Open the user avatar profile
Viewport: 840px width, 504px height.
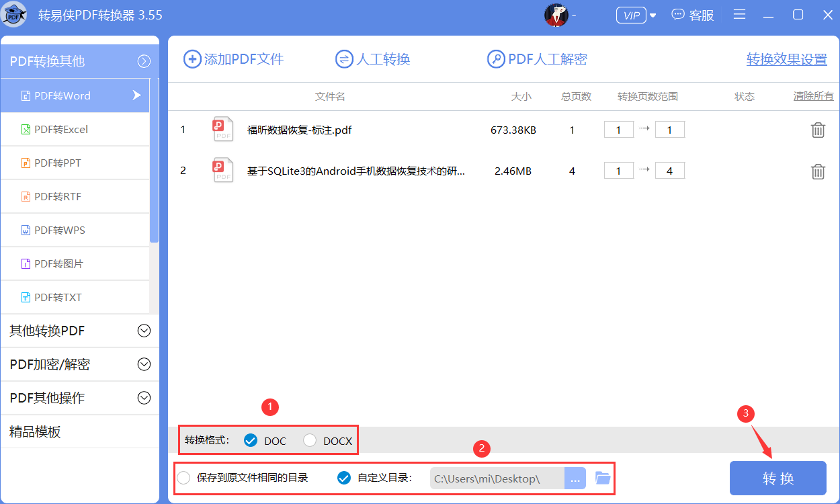pyautogui.click(x=556, y=15)
